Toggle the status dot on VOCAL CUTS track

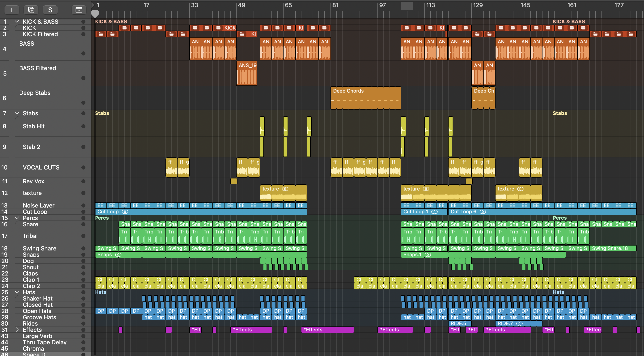pos(83,167)
